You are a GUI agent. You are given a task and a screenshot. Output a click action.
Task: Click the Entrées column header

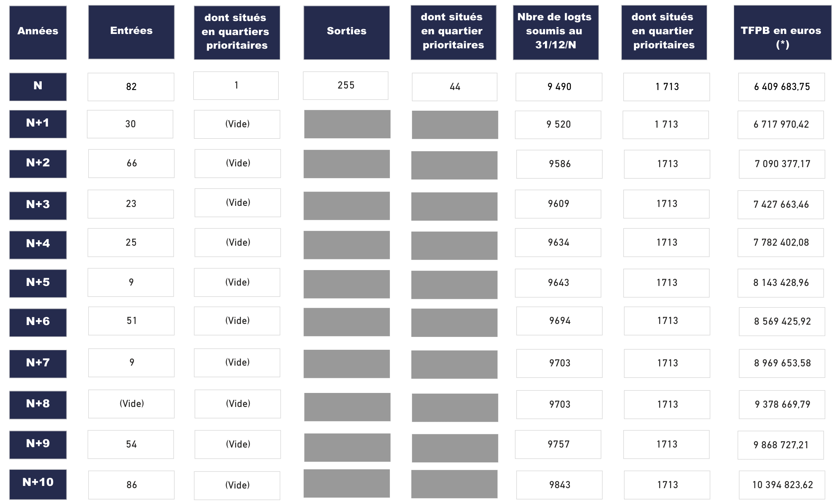pyautogui.click(x=131, y=32)
